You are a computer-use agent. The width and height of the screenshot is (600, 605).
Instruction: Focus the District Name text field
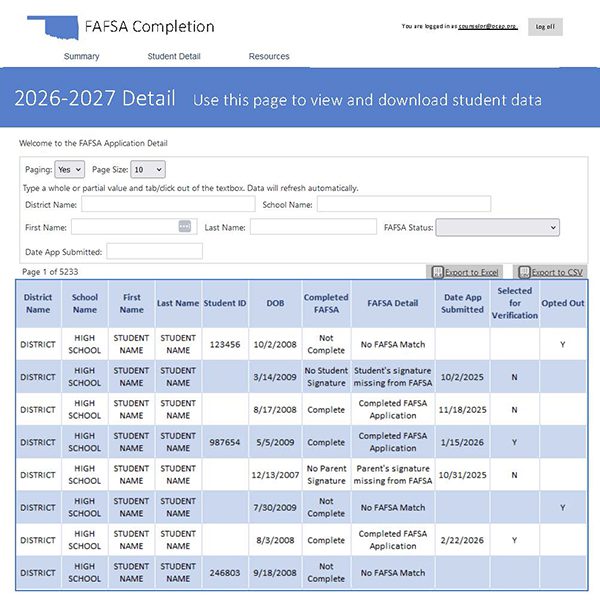pos(168,204)
